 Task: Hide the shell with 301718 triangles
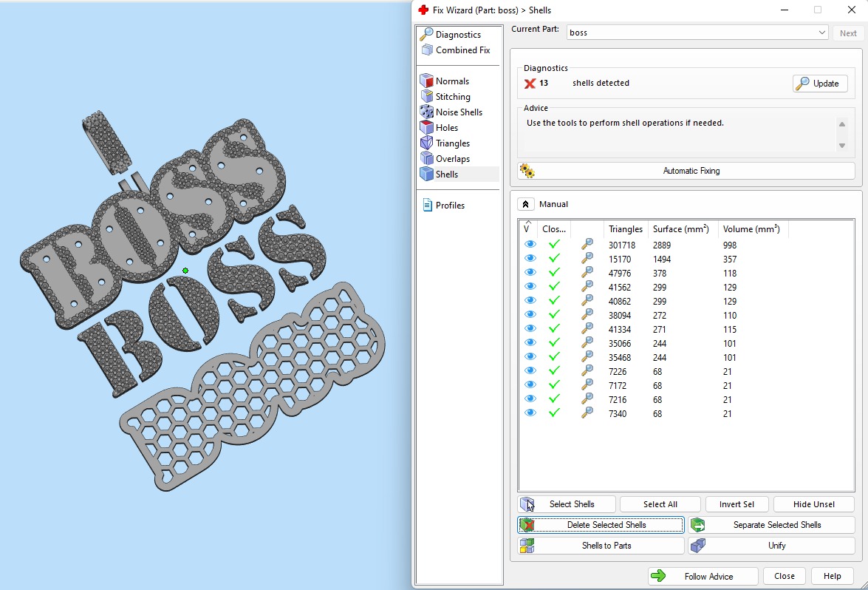pyautogui.click(x=530, y=244)
